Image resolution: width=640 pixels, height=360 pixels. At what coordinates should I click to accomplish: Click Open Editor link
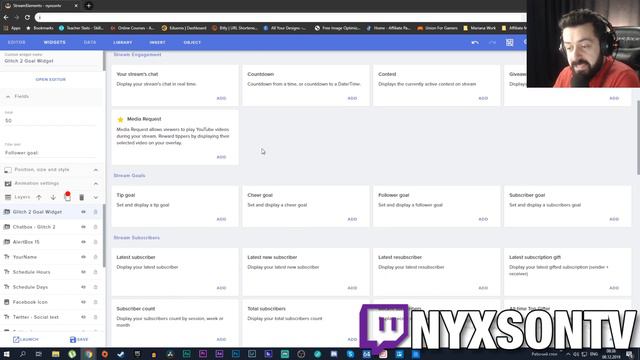point(51,80)
